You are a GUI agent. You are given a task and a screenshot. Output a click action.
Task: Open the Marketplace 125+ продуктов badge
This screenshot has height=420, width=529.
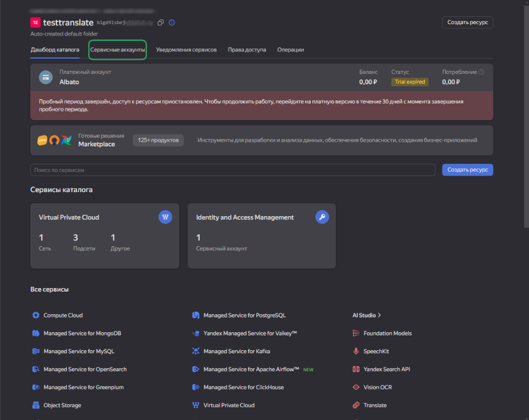click(x=158, y=140)
